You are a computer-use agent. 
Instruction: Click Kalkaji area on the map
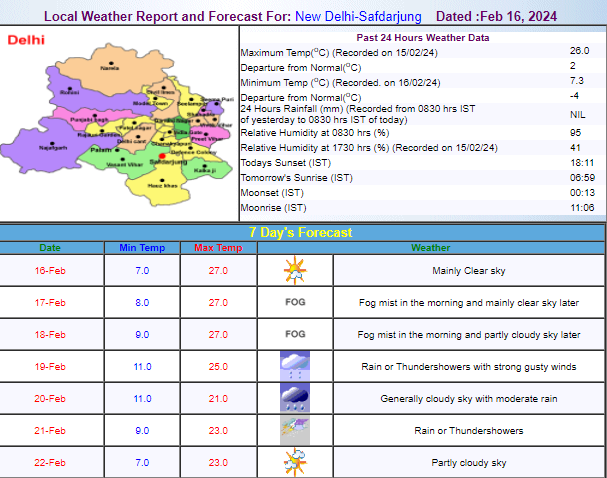click(205, 169)
